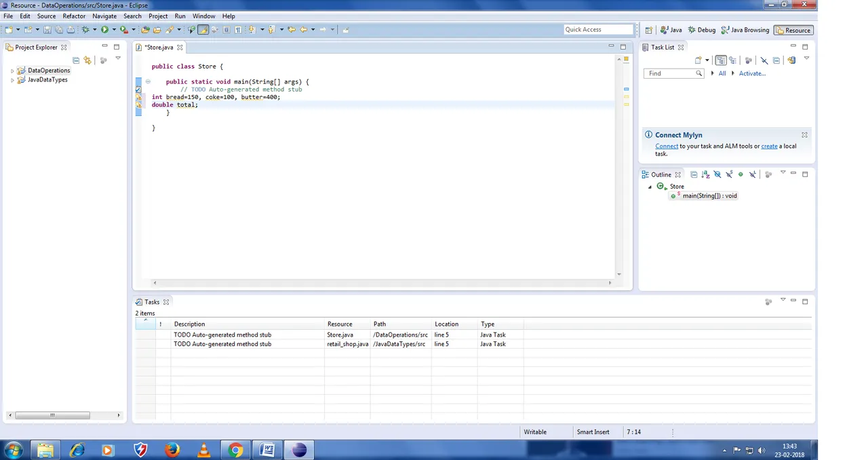Click Synchronize Changed icon in Task List
Screen dimensions: 868x460
(791, 60)
